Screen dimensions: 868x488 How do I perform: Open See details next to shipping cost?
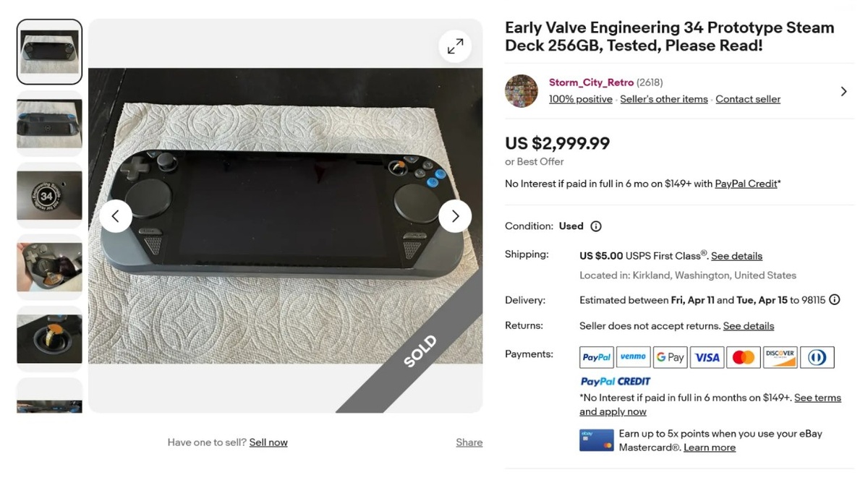[x=736, y=256]
